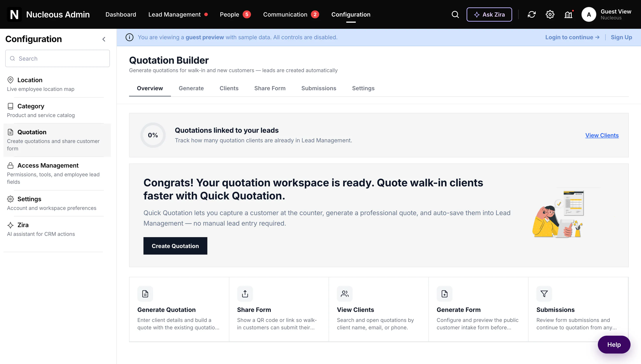Open the View Clients card title
The image size is (641, 364).
point(356,310)
